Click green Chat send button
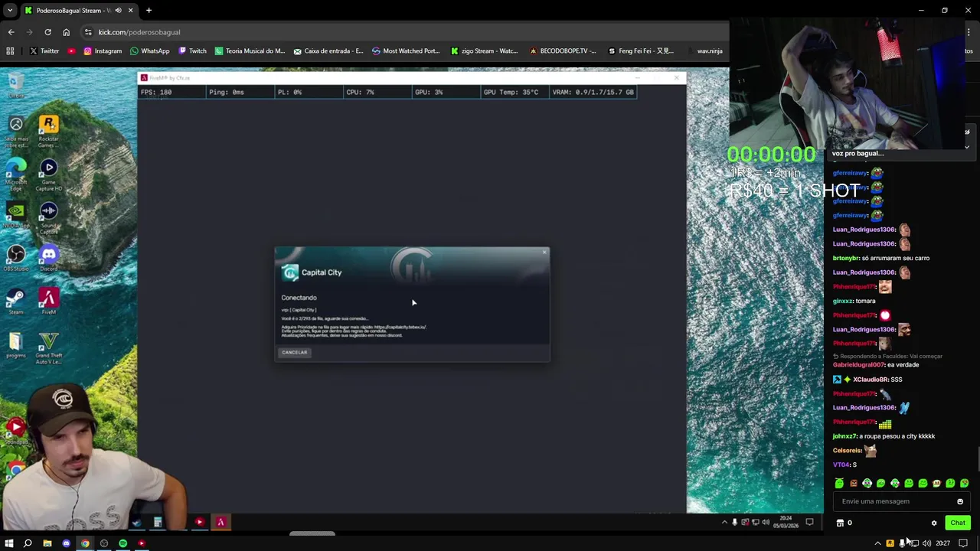This screenshot has width=980, height=551. (x=958, y=523)
